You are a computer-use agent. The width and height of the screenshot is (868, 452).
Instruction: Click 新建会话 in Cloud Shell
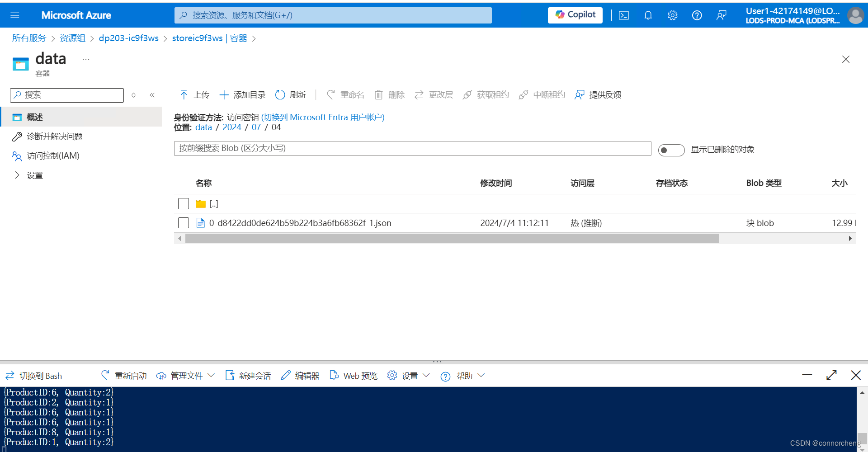pos(248,376)
